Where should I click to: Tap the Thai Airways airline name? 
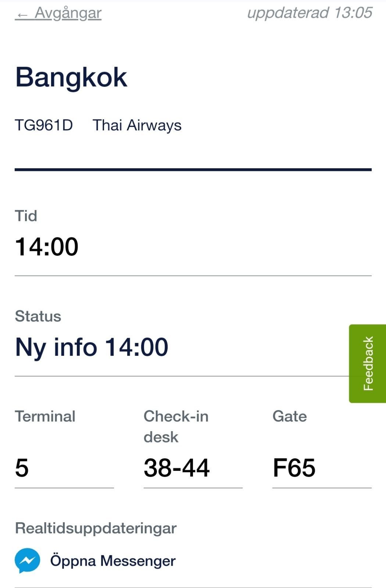[x=137, y=125]
